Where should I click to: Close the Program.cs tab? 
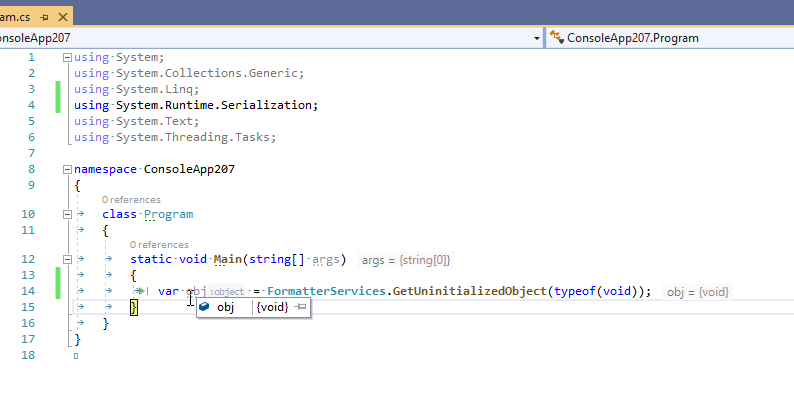click(x=63, y=17)
